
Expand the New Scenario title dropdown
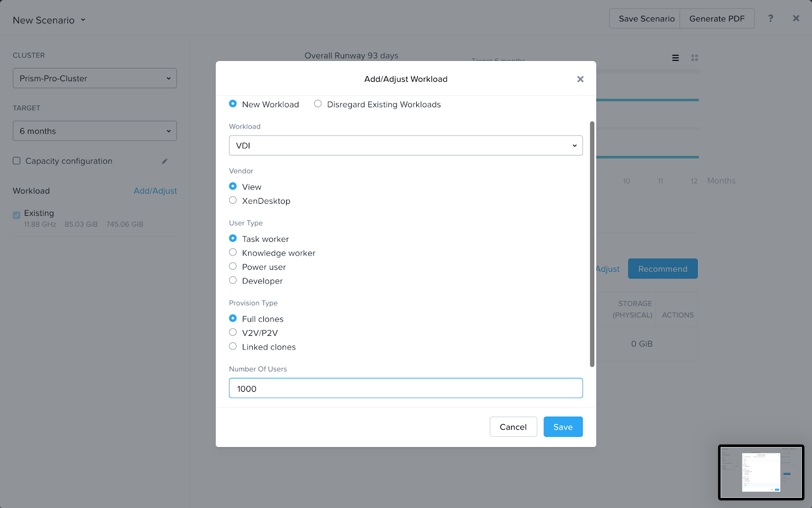[49, 20]
